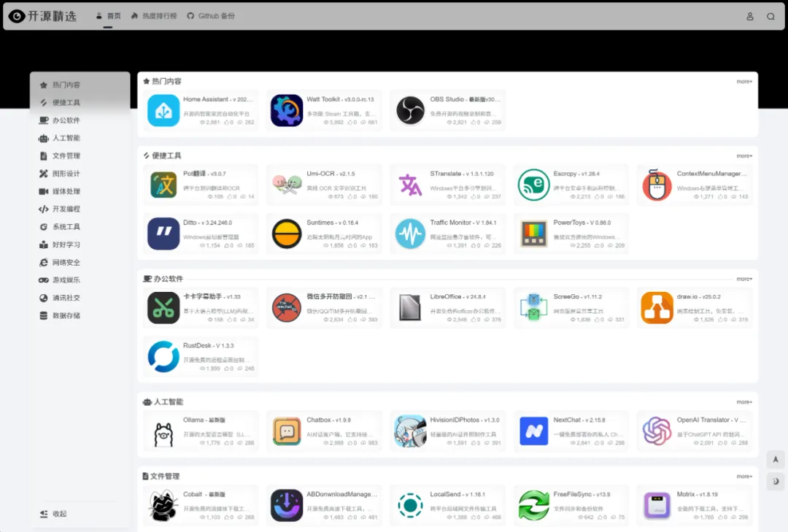Open the PowerToys app icon
Viewport: 788px width, 532px height.
point(533,234)
